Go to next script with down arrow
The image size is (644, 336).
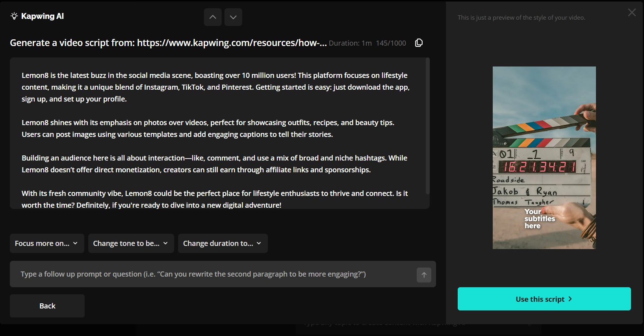pos(233,17)
